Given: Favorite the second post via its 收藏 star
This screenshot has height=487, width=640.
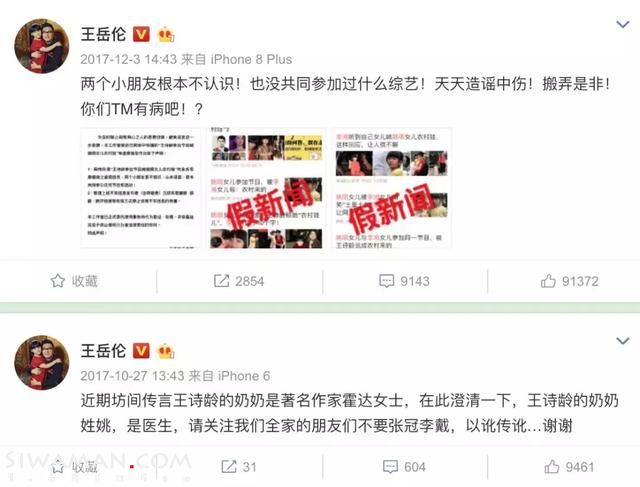Looking at the screenshot, I should point(74,467).
